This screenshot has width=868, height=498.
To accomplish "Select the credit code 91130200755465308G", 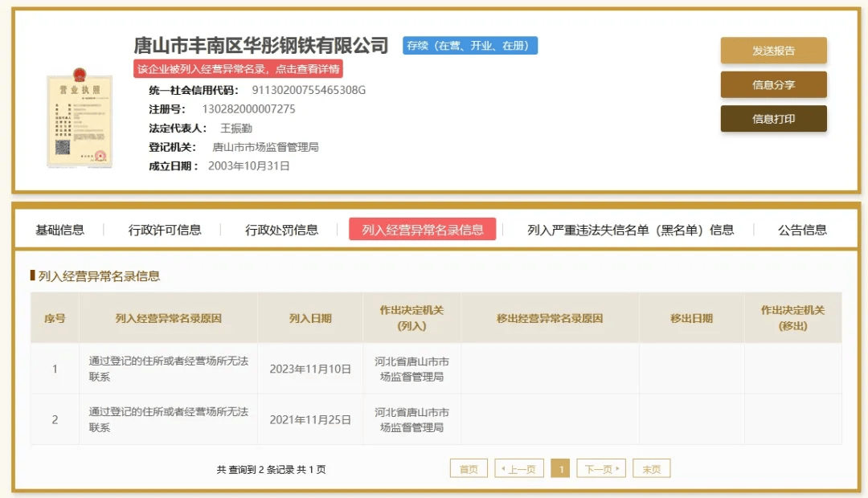I will coord(309,90).
